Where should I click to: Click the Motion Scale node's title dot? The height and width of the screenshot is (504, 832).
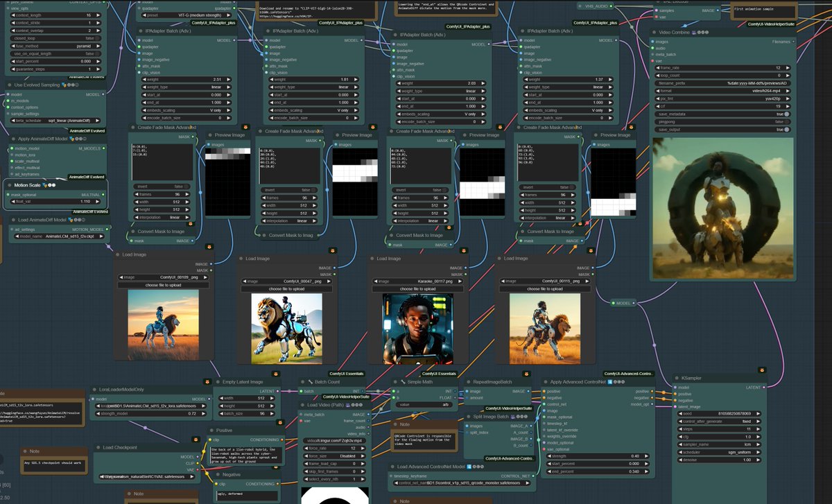click(x=9, y=185)
